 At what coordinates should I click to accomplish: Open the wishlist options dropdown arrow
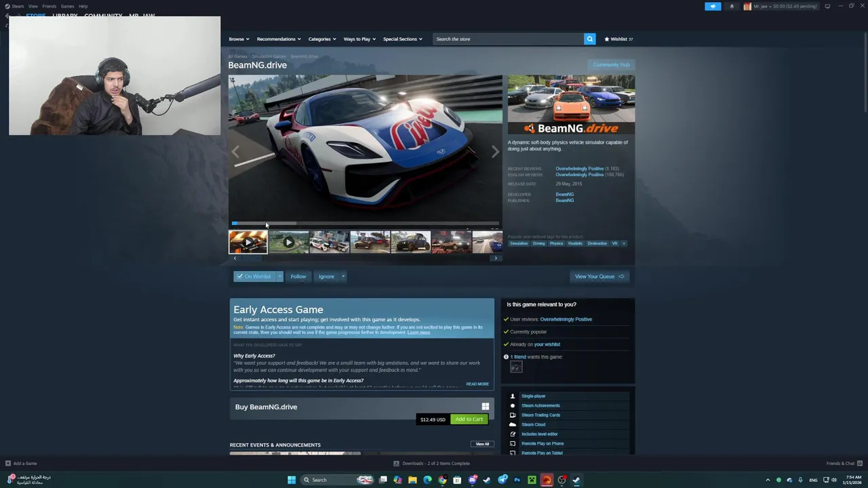(279, 277)
